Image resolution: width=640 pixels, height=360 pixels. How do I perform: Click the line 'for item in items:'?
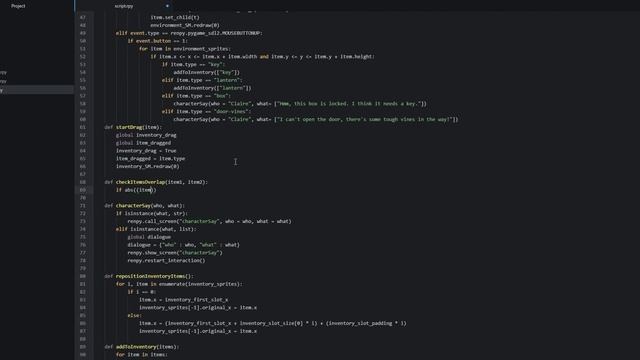[x=142, y=355]
